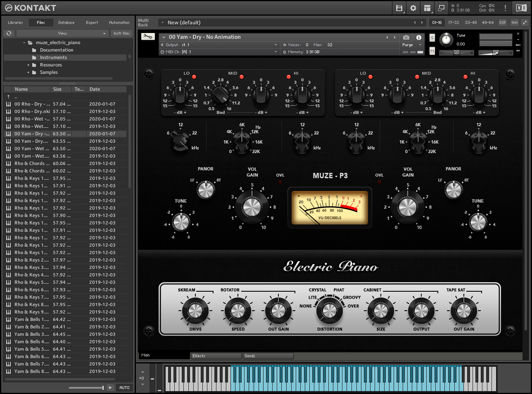Expand the Resources folder

[28, 65]
